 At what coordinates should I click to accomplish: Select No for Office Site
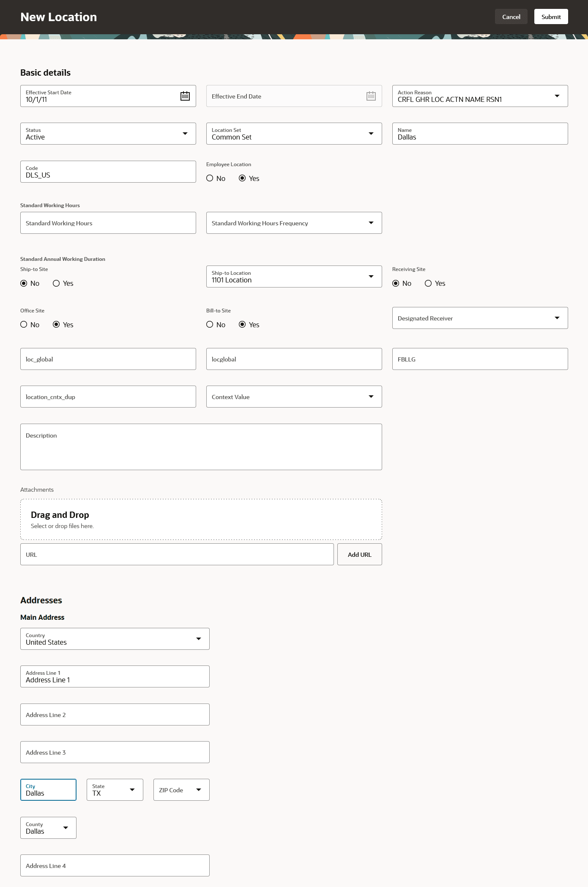click(x=24, y=325)
